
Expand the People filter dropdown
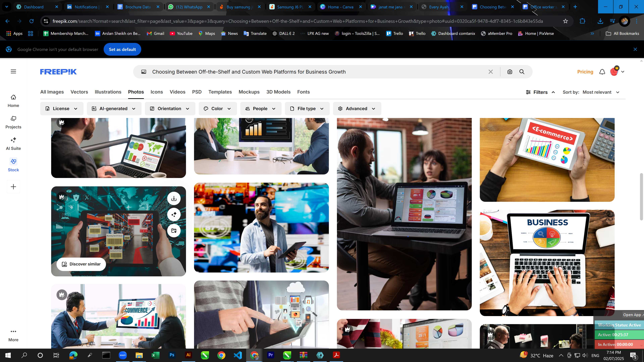coord(261,108)
